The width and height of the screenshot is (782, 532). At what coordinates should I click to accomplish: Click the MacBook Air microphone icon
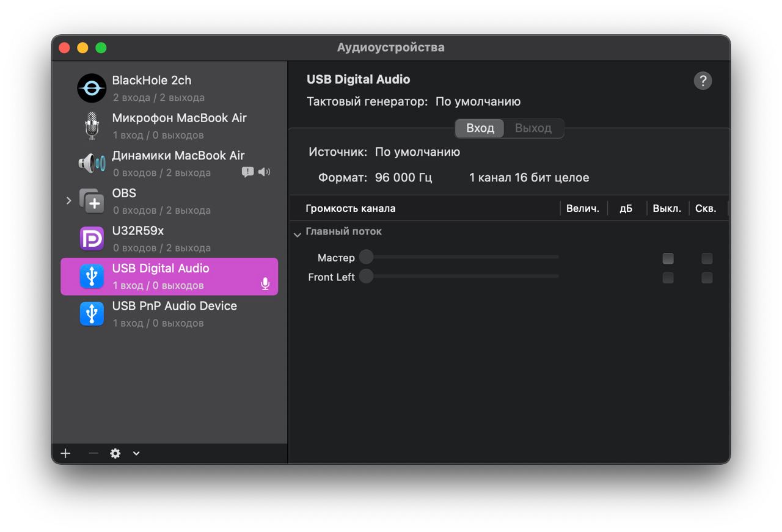(92, 126)
